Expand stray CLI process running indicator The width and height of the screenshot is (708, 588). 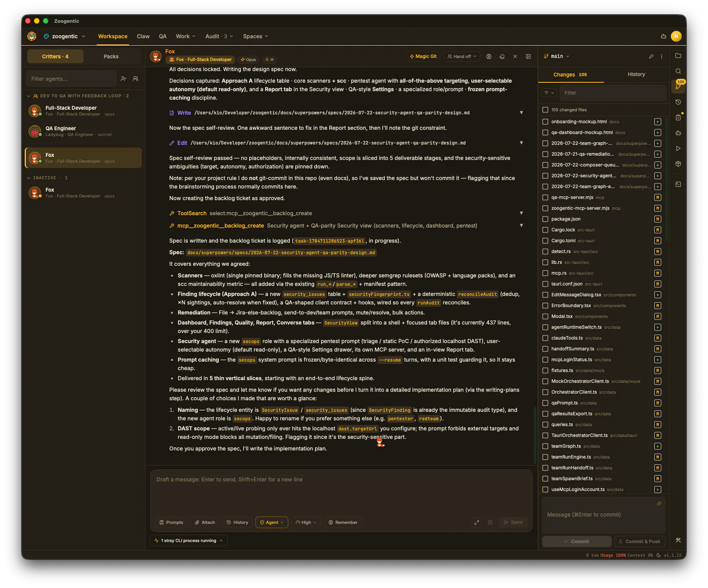(x=189, y=540)
